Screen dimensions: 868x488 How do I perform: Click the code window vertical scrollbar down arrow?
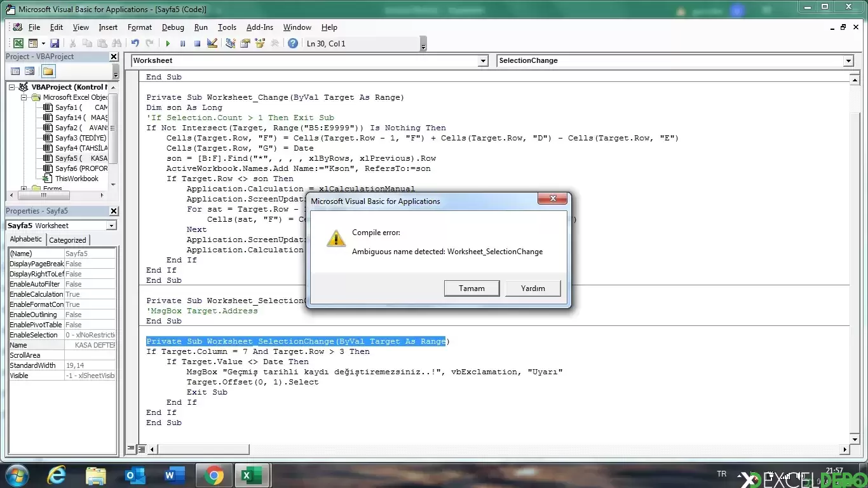coord(855,439)
